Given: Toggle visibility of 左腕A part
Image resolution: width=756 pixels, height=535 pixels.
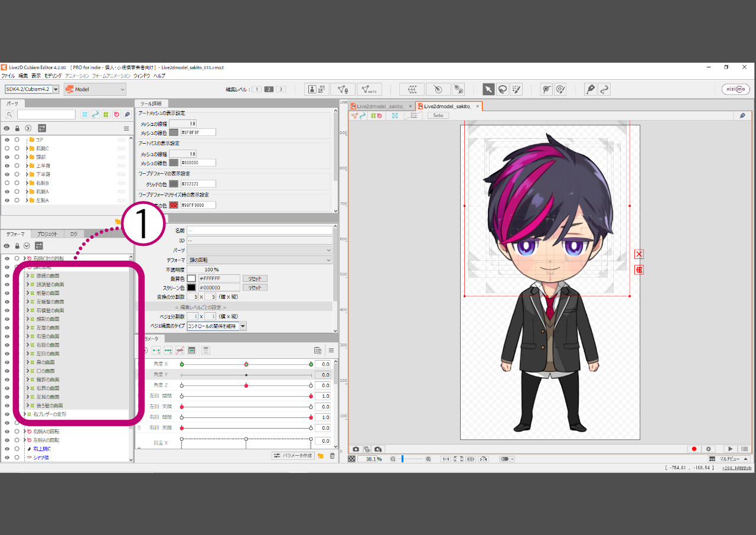Looking at the screenshot, I should click(x=7, y=200).
